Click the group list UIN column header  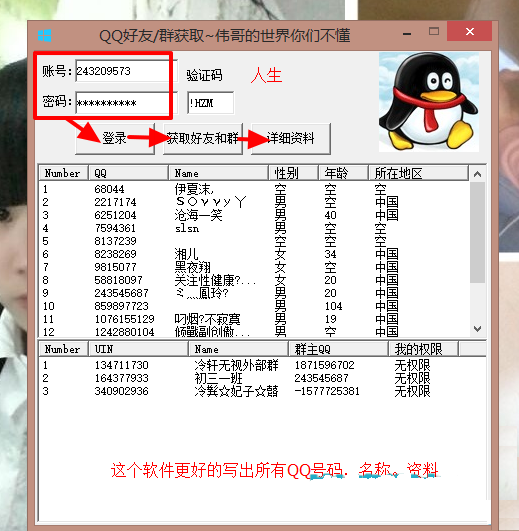click(x=138, y=349)
